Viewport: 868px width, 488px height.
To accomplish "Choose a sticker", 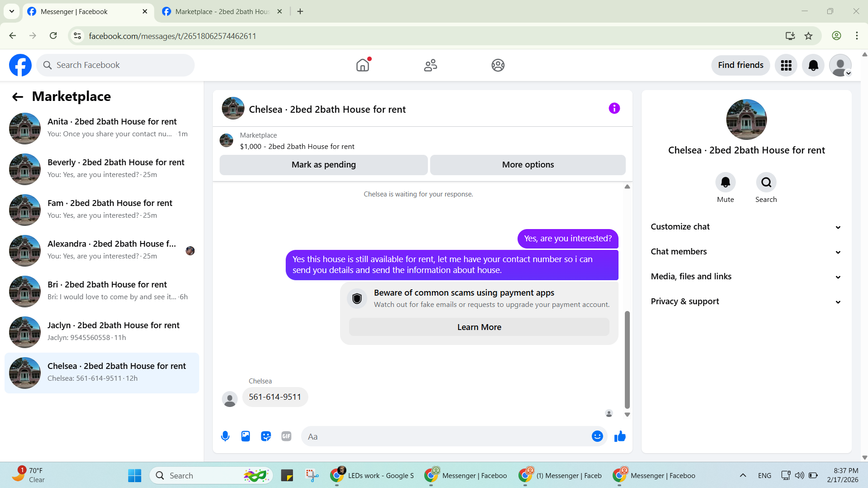I will click(266, 436).
